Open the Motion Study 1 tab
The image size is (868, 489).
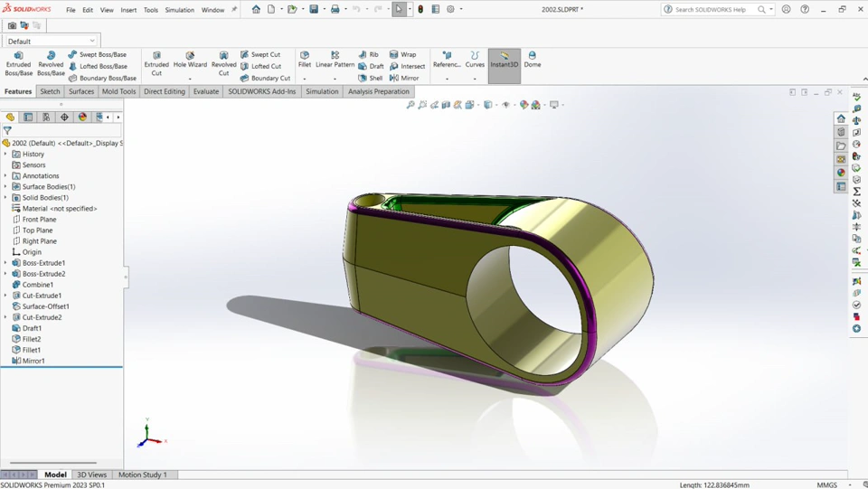(142, 475)
